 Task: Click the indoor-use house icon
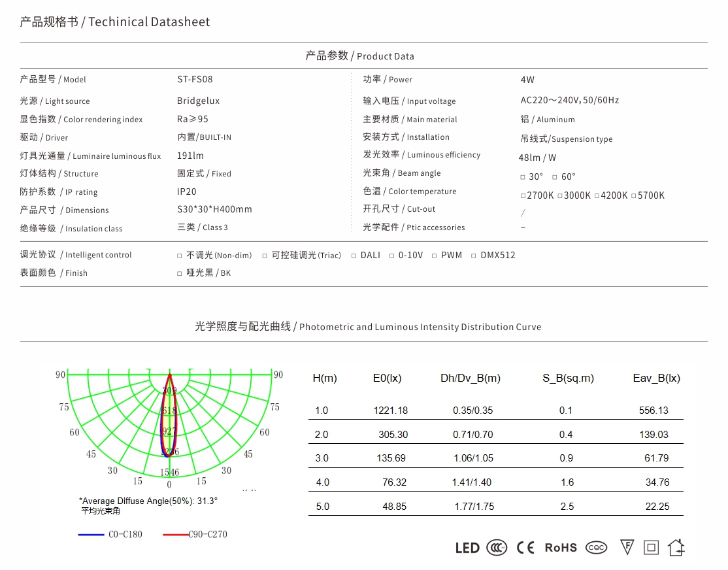(676, 547)
